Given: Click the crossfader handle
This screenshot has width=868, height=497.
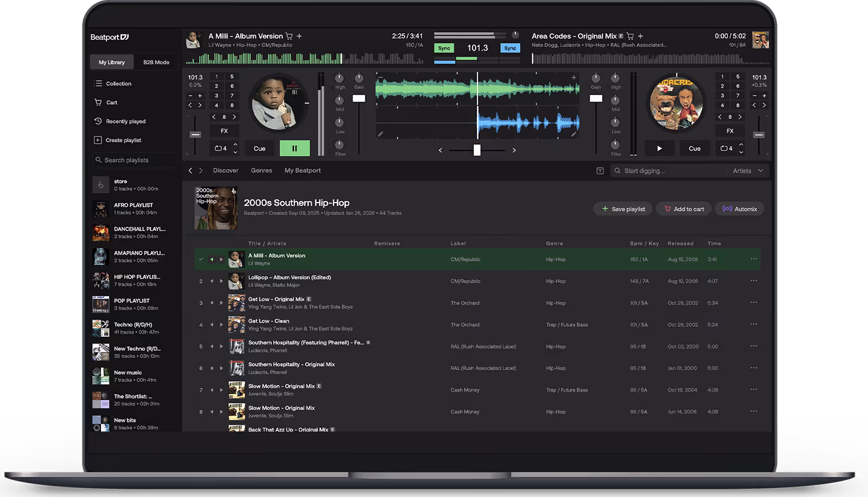Looking at the screenshot, I should pyautogui.click(x=477, y=150).
